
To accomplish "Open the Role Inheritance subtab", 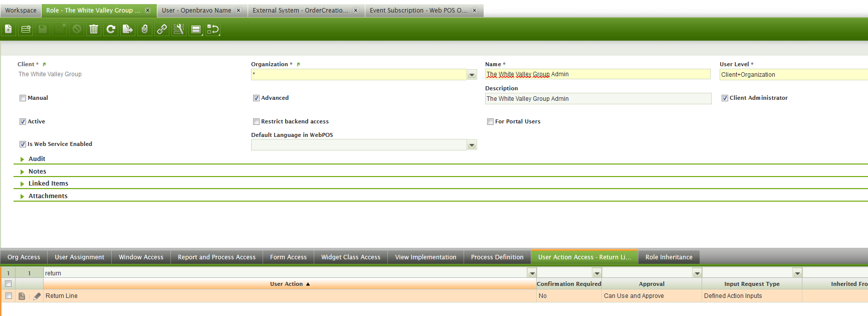I will 669,257.
